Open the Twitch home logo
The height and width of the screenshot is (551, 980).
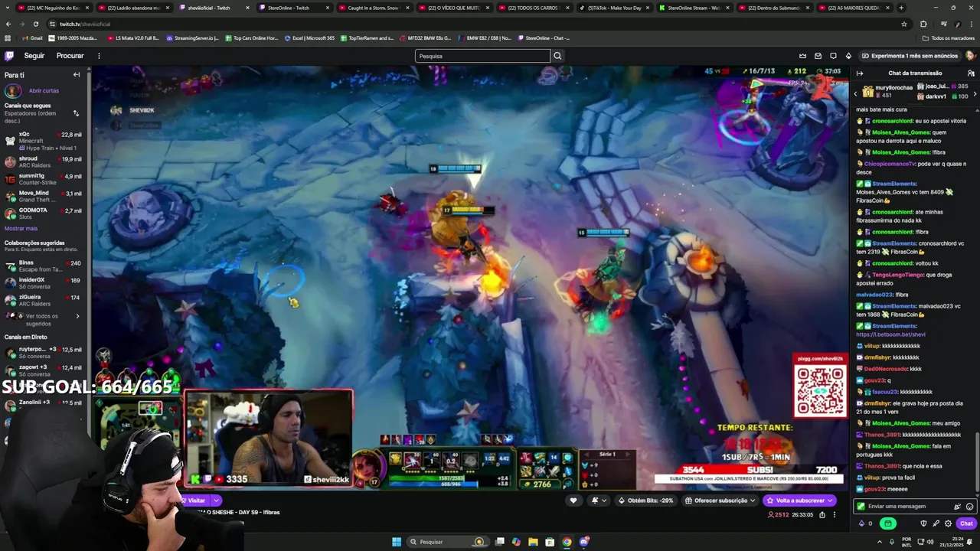click(9, 56)
